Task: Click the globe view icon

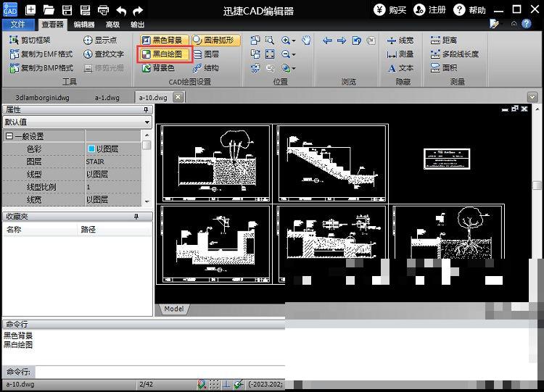Action: coord(285,68)
